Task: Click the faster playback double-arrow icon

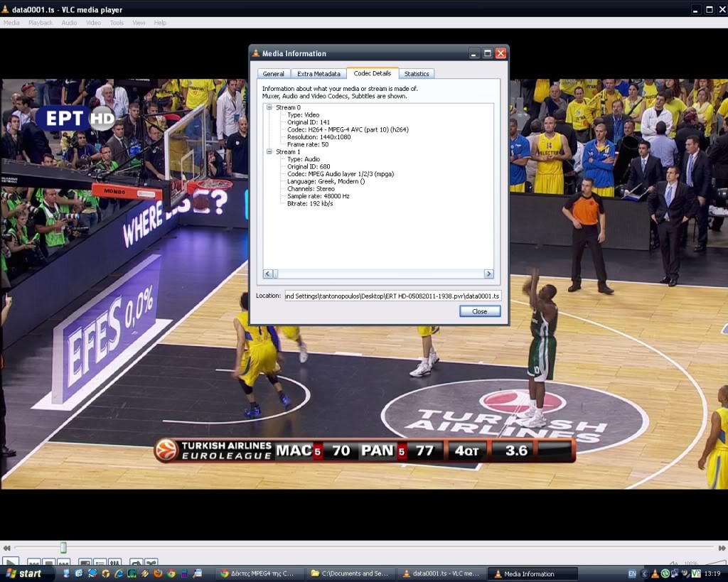Action: 721,548
